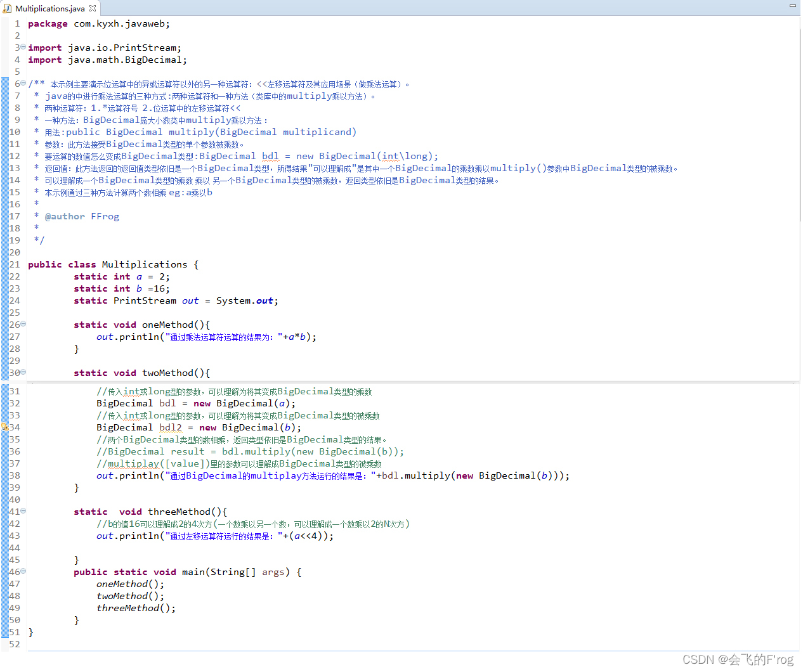Collapse the threeMethod fold at line 41
This screenshot has height=672, width=803.
[23, 510]
